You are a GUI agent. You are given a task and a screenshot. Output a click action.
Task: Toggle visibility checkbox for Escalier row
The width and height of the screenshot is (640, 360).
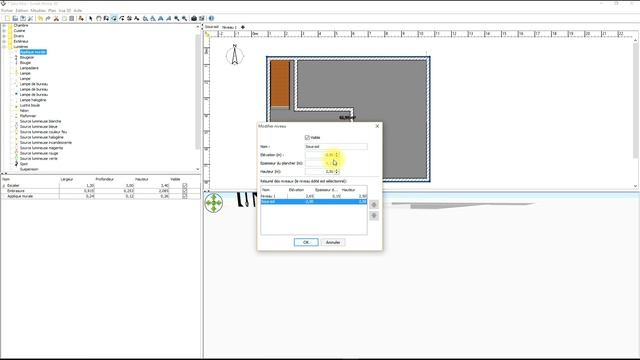pyautogui.click(x=185, y=186)
